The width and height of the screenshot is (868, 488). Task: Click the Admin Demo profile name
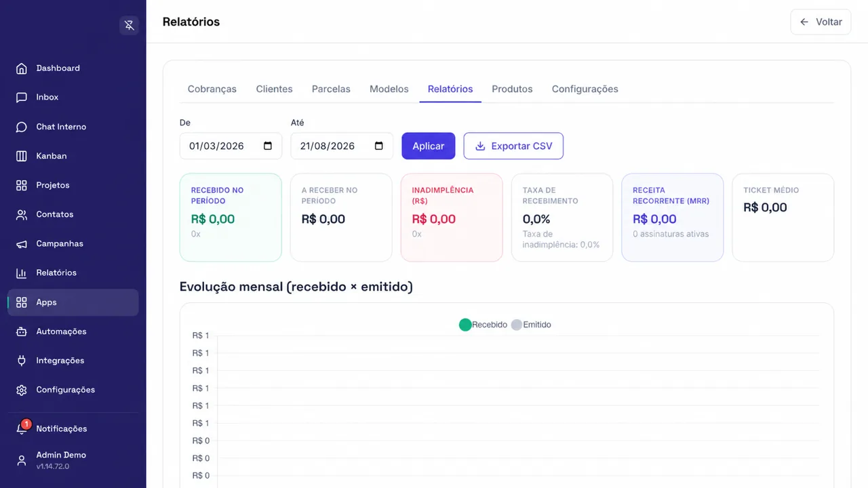click(61, 455)
